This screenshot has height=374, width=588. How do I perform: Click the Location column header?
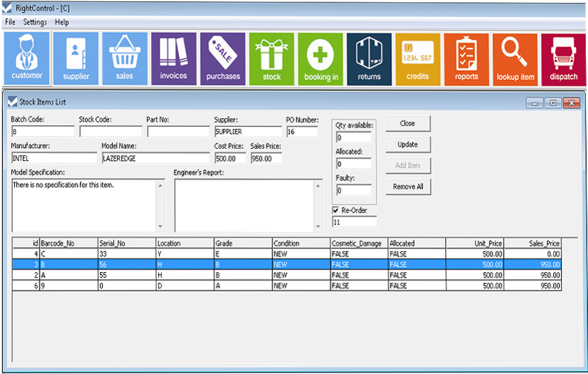[185, 243]
